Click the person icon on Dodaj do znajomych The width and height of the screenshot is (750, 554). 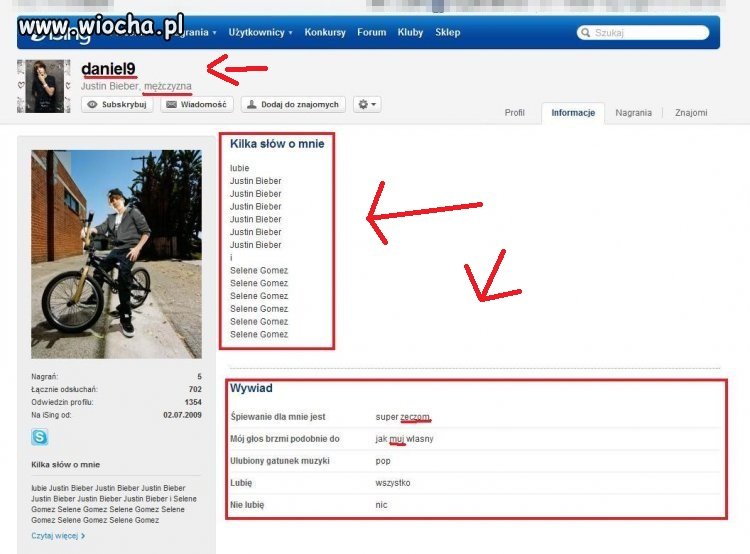(x=252, y=104)
